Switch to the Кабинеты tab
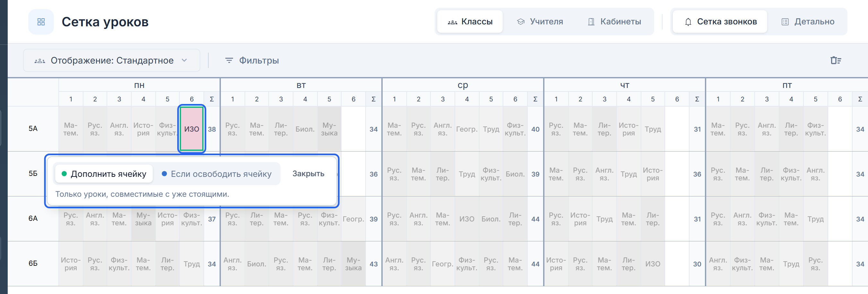868x294 pixels. click(x=614, y=22)
